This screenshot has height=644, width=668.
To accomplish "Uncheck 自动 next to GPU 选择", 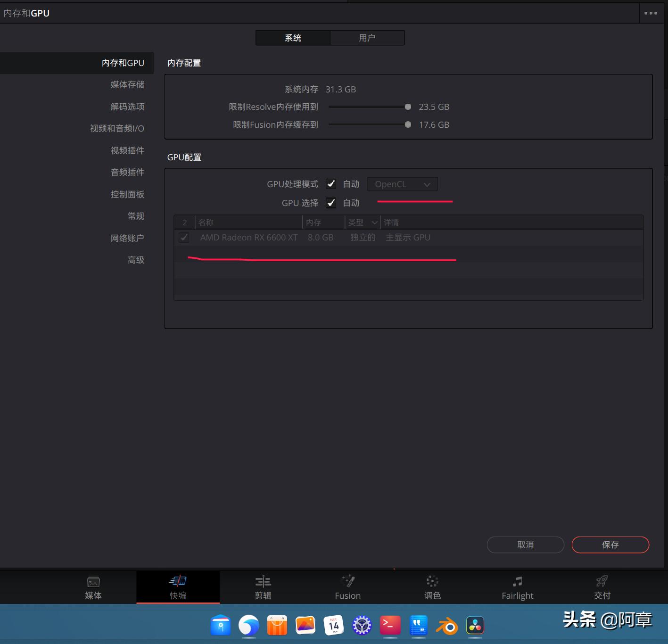I will (331, 203).
